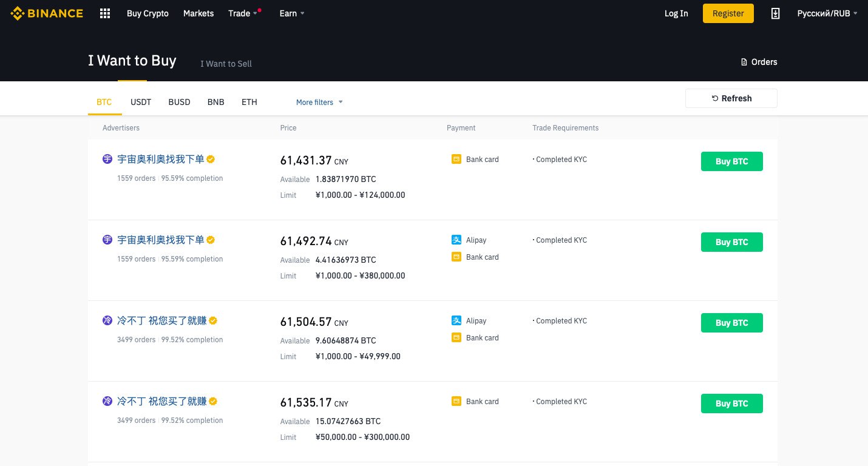Click limit ¥1,000.00 - ¥380,000.00
The height and width of the screenshot is (466, 868).
pos(361,275)
